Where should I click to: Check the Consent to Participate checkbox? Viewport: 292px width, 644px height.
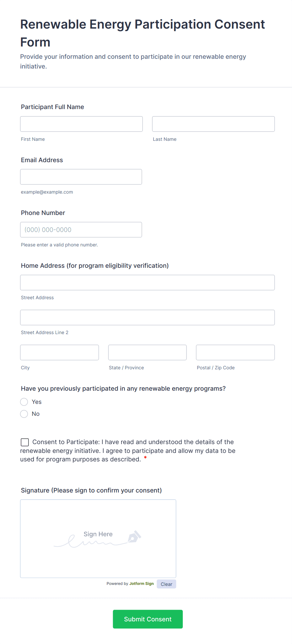(25, 442)
